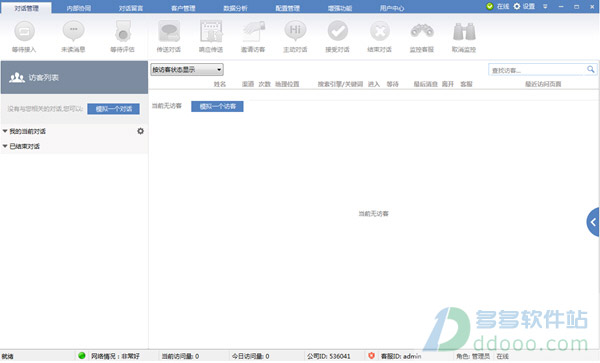Image resolution: width=600 pixels, height=363 pixels.
Task: Open 设置 settings in title bar
Action: tap(524, 7)
